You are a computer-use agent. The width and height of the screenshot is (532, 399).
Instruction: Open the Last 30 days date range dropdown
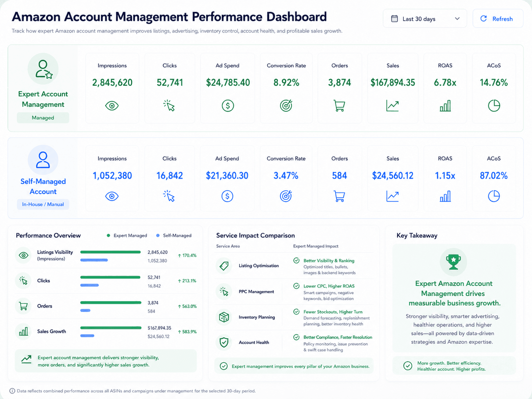(x=425, y=19)
